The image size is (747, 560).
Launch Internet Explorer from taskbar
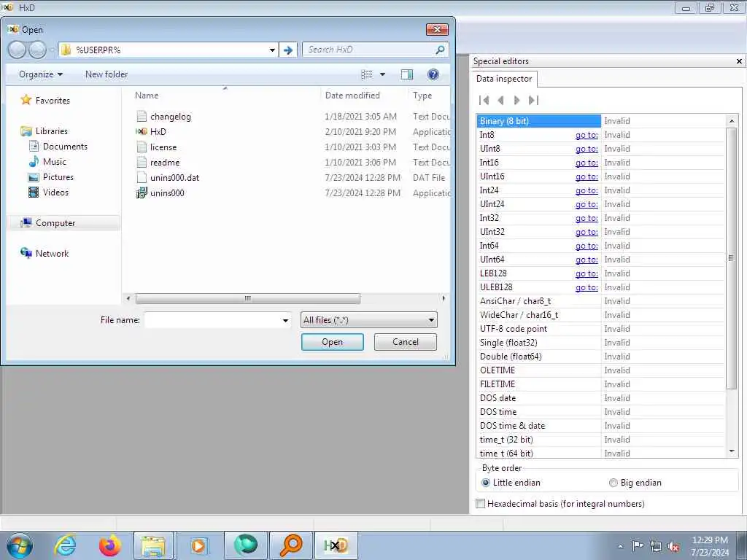click(x=65, y=545)
